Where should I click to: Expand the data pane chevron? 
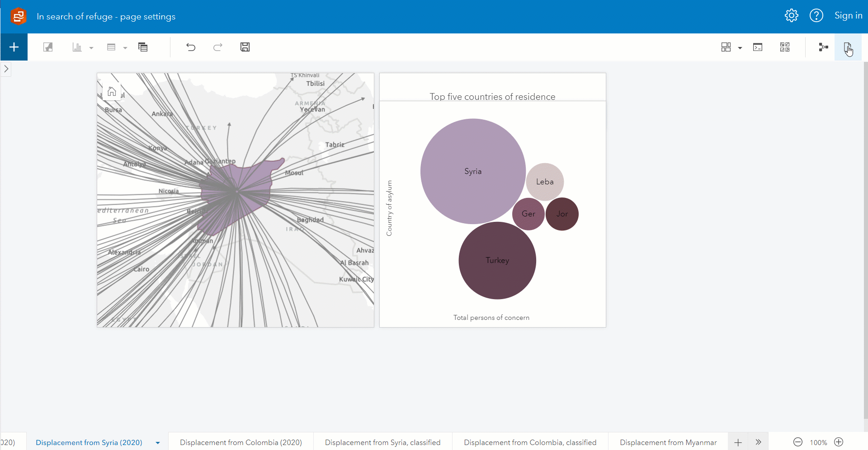(6, 69)
